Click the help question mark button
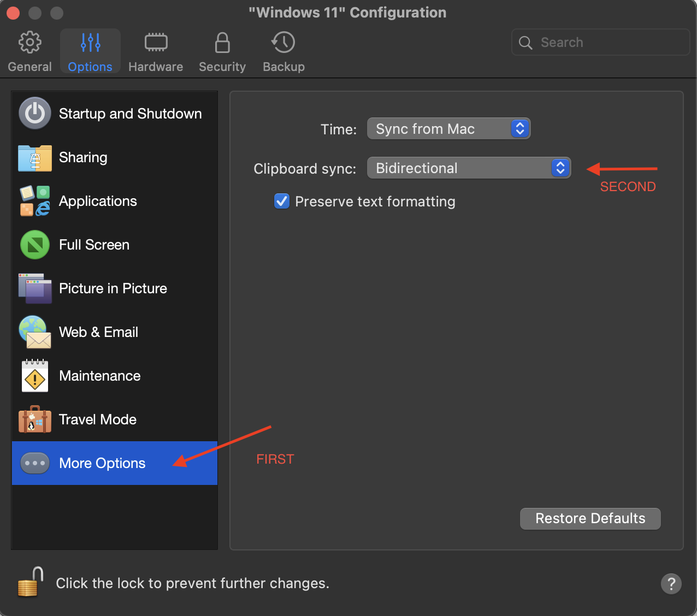 point(671,583)
